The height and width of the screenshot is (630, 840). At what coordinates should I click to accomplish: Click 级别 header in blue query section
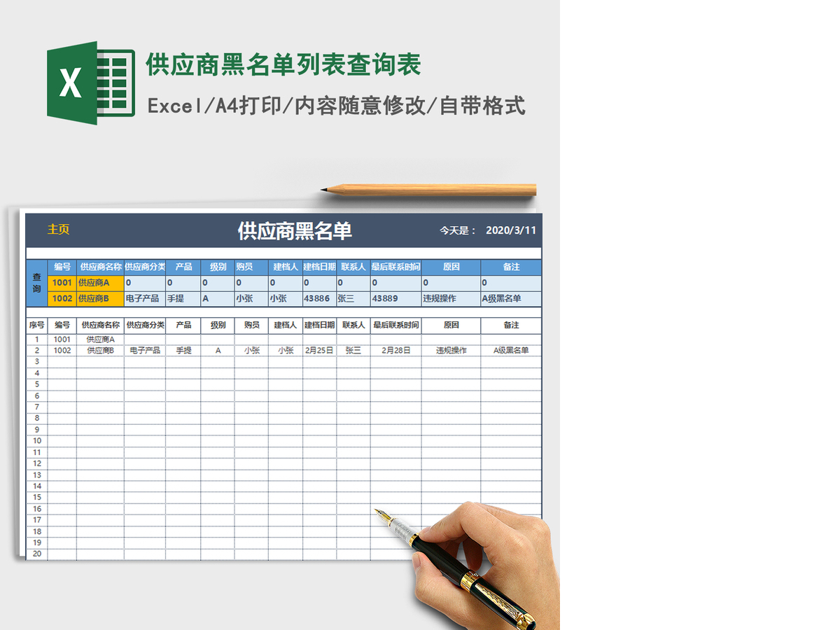click(218, 267)
